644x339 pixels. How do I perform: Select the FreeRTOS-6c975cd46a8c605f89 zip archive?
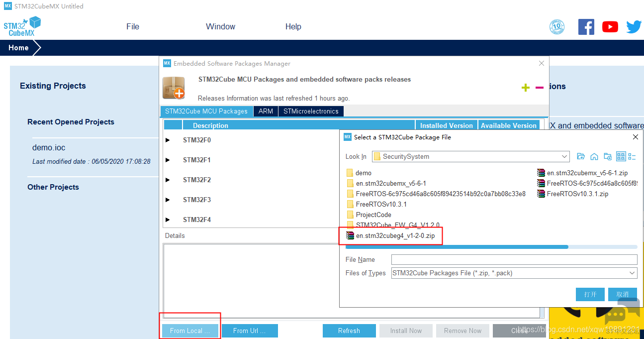click(x=587, y=183)
